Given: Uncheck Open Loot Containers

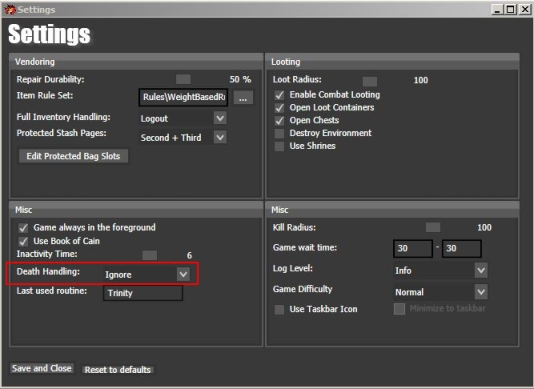Looking at the screenshot, I should (x=279, y=108).
